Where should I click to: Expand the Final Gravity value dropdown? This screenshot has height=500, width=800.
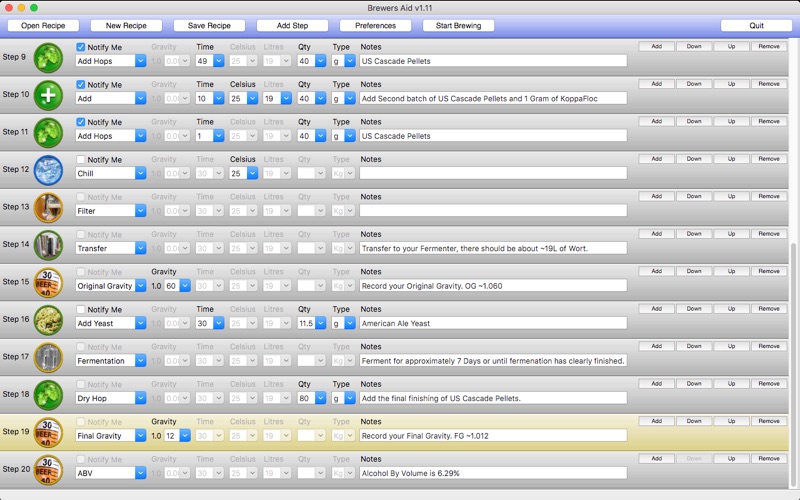[184, 436]
